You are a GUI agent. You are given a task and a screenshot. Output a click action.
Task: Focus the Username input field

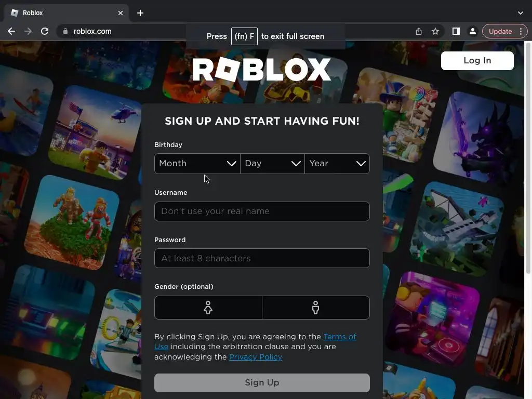pos(262,211)
